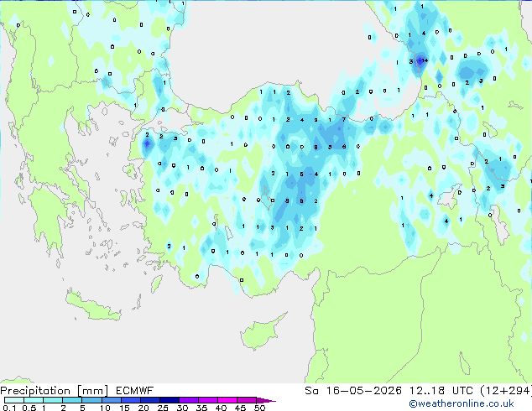Click the '[mm]' unit label
532x411 pixels.
click(92, 391)
